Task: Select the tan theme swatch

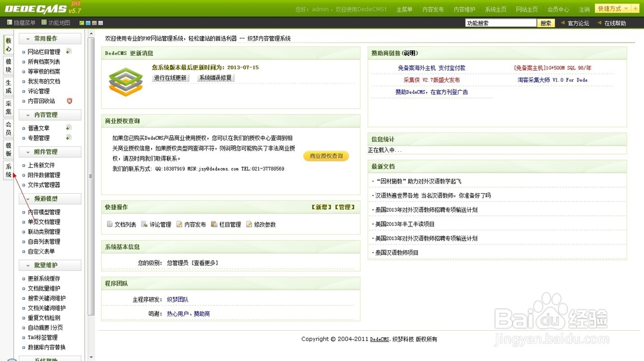Action: (x=95, y=23)
